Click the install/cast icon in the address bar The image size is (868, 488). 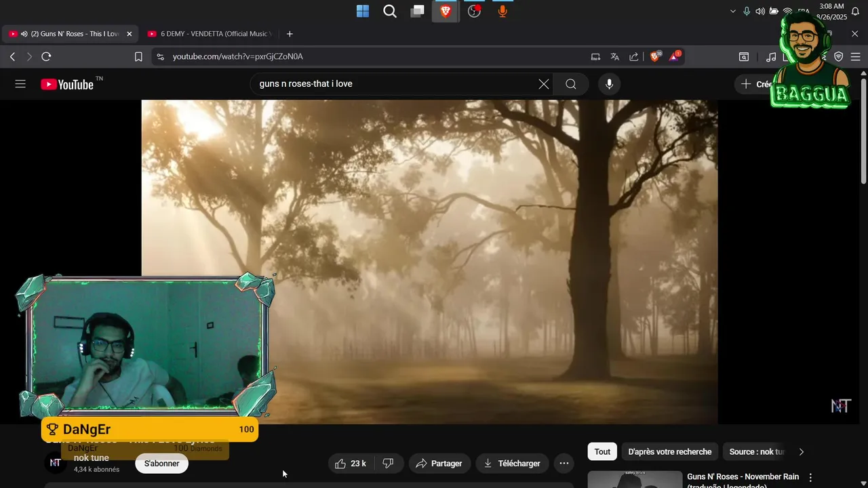(x=595, y=57)
